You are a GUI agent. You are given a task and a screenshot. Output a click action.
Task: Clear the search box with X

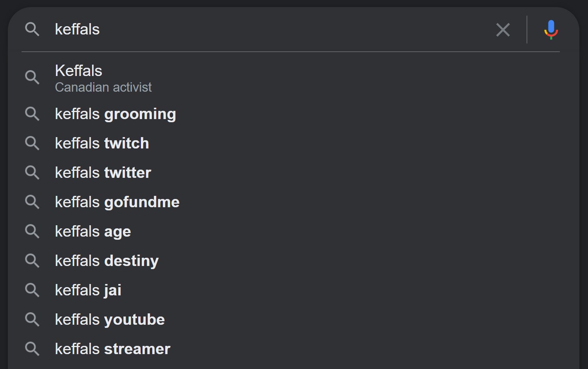pos(503,30)
